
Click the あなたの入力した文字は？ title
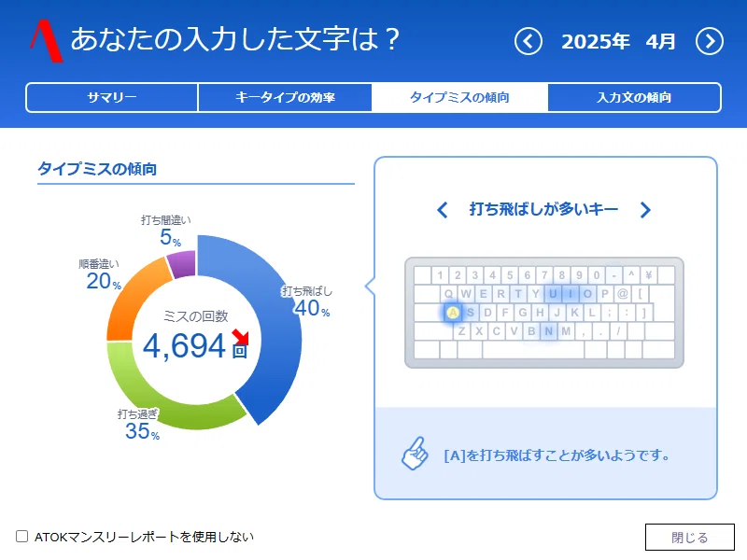tap(235, 39)
